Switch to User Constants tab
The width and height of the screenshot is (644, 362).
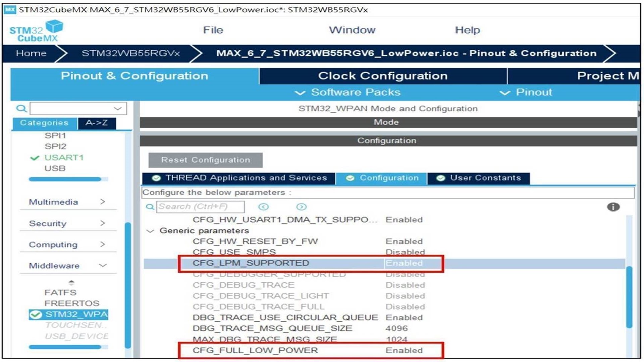[479, 178]
